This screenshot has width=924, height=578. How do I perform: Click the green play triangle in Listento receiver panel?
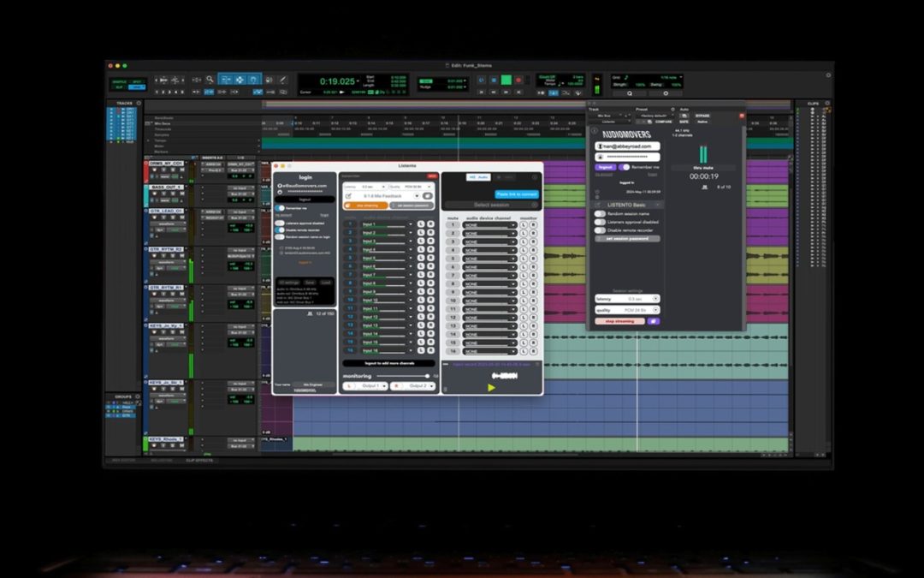[x=491, y=387]
